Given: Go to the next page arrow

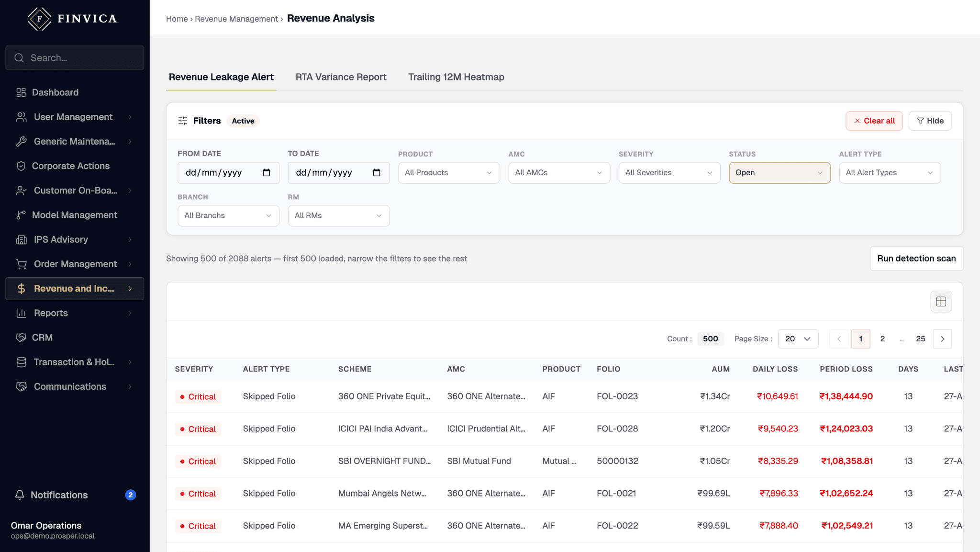Looking at the screenshot, I should click(x=942, y=339).
